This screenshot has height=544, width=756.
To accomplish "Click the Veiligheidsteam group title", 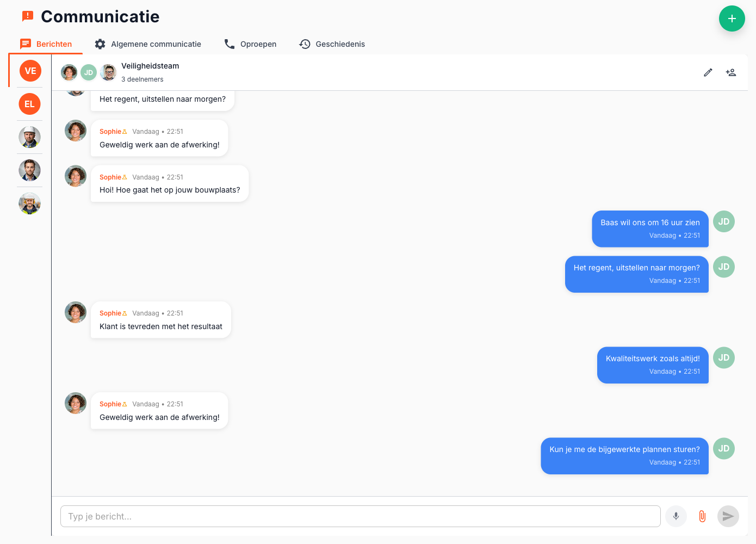I will (x=150, y=66).
